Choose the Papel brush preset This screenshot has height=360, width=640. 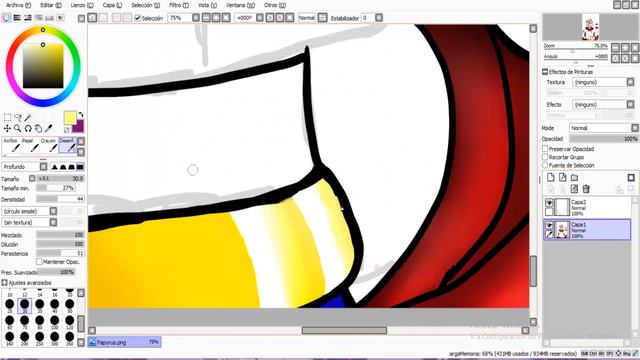29,145
